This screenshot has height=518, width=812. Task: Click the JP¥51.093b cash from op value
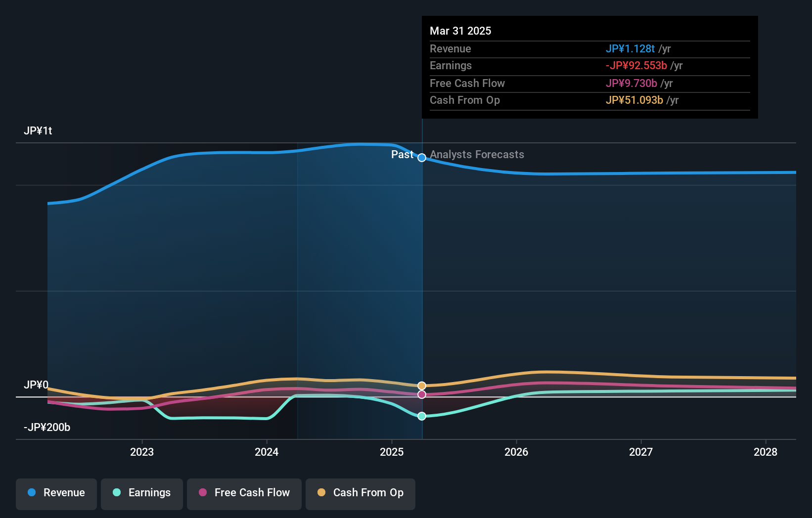tap(634, 100)
